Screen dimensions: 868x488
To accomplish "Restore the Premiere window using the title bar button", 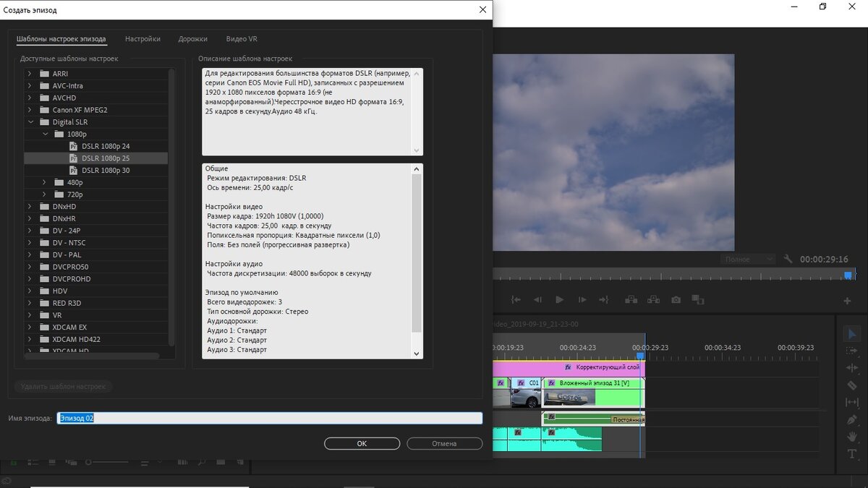I will click(x=822, y=7).
